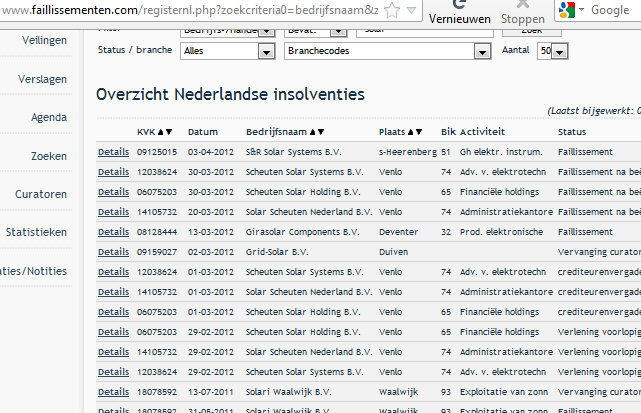
Task: Click the 'Status / branche' label
Action: coord(135,50)
